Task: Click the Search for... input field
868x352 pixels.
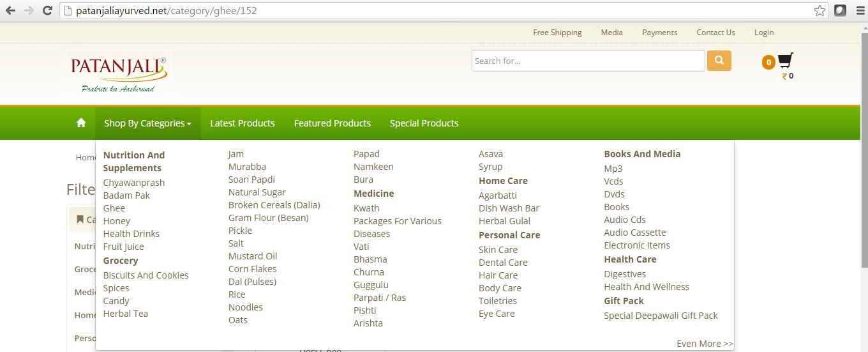Action: click(x=588, y=61)
